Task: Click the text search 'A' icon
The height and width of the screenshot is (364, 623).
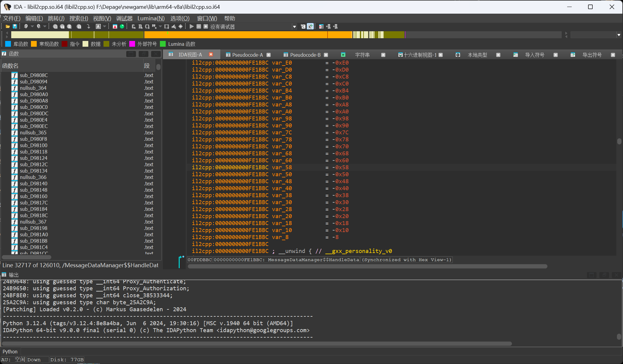Action: (98, 27)
